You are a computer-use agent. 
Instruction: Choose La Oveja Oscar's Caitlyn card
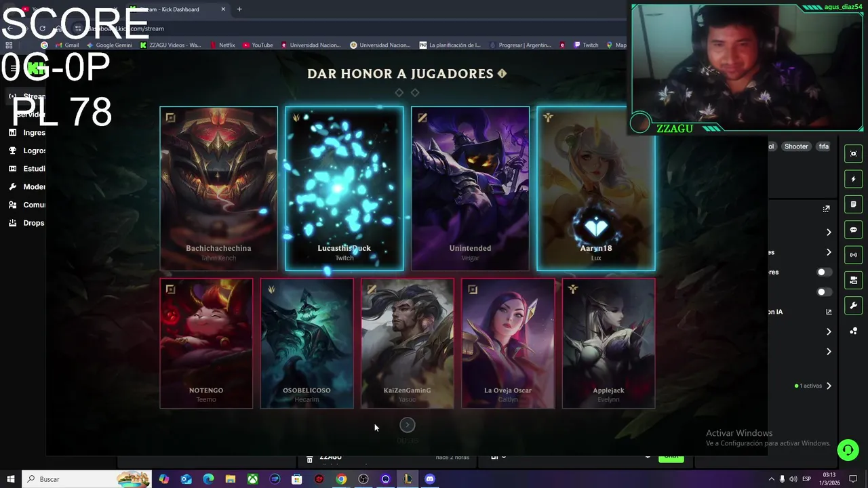tap(508, 344)
